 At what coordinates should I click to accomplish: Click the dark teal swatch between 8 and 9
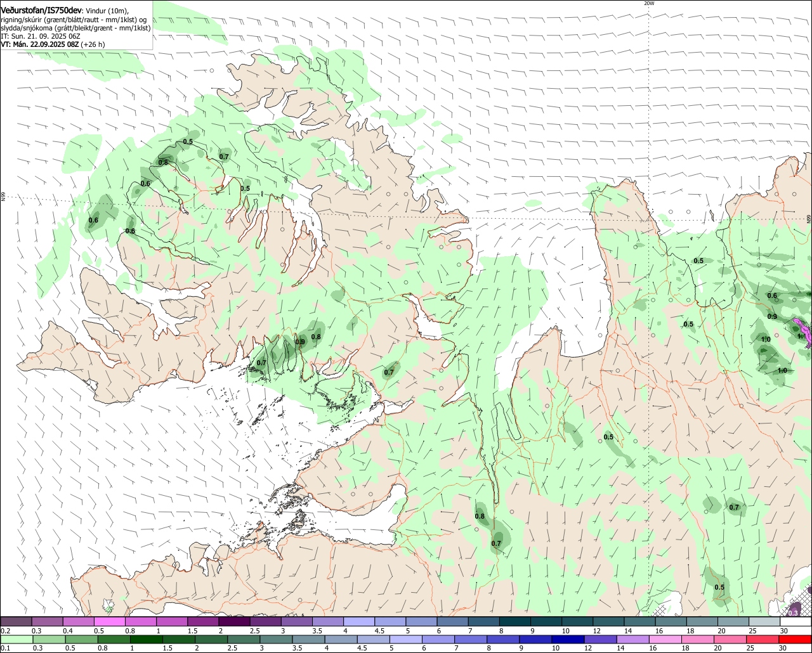[x=514, y=622]
